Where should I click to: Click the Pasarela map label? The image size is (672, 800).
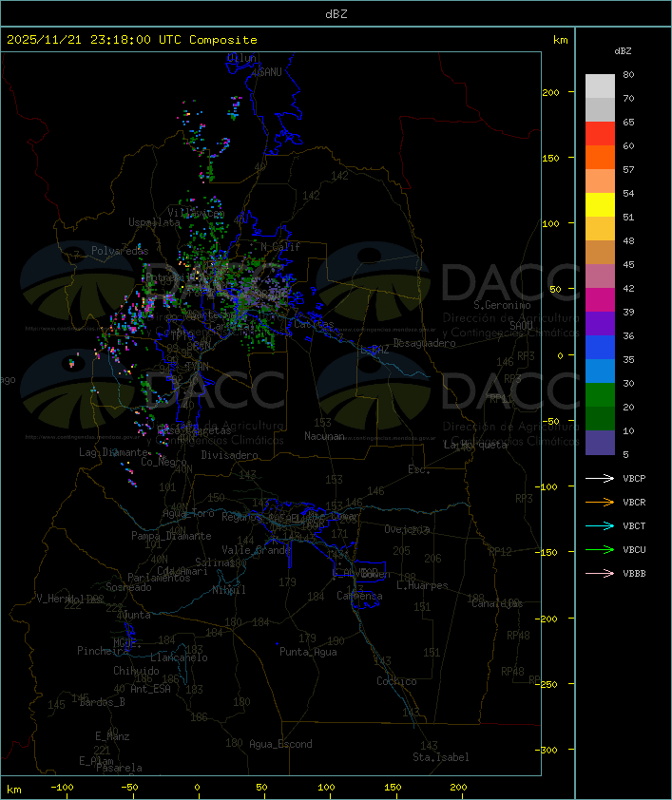coord(119,768)
